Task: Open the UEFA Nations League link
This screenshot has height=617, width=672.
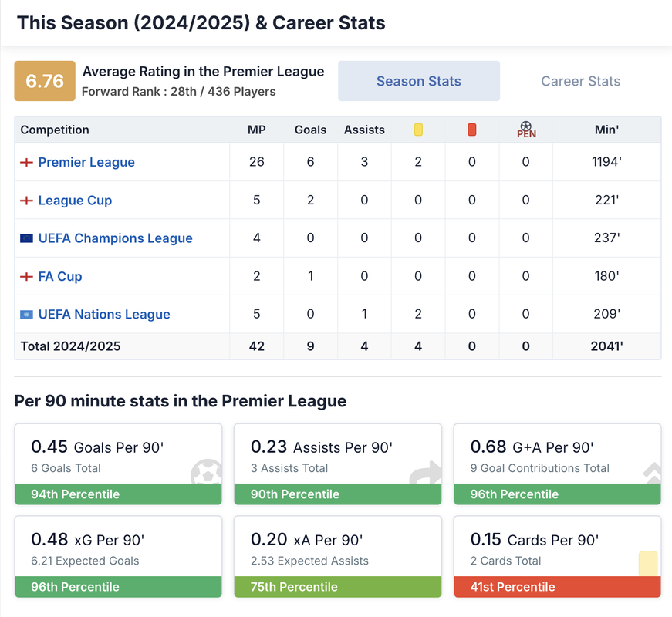Action: 104,315
